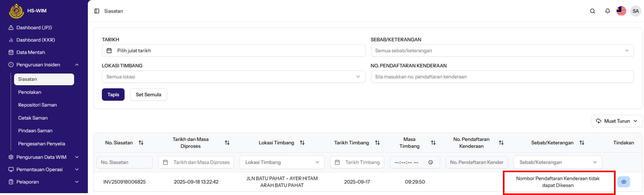Open the Semua lokasi dropdown
The image size is (644, 195).
(x=233, y=77)
